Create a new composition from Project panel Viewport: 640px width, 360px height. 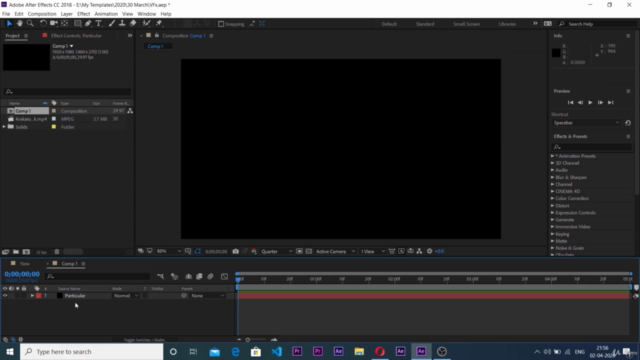pyautogui.click(x=26, y=252)
